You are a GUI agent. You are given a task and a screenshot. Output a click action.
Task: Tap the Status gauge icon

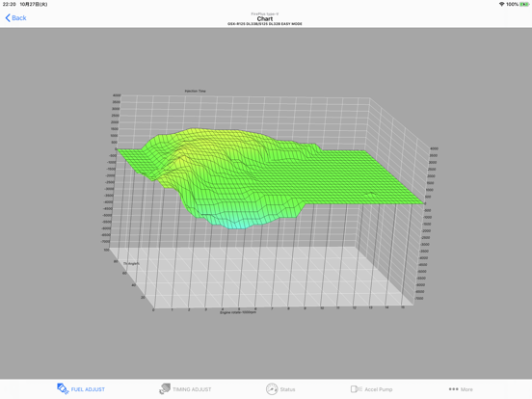pos(272,389)
